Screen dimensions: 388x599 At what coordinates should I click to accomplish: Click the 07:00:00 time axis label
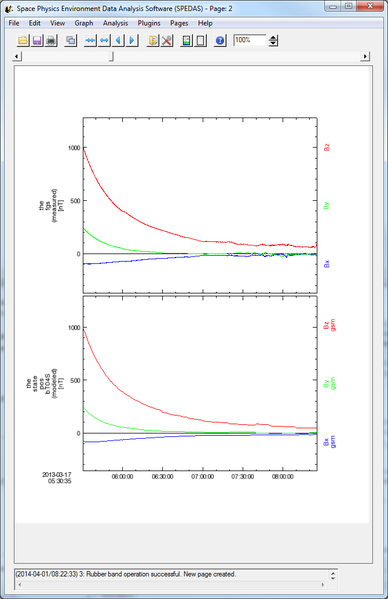tap(203, 477)
